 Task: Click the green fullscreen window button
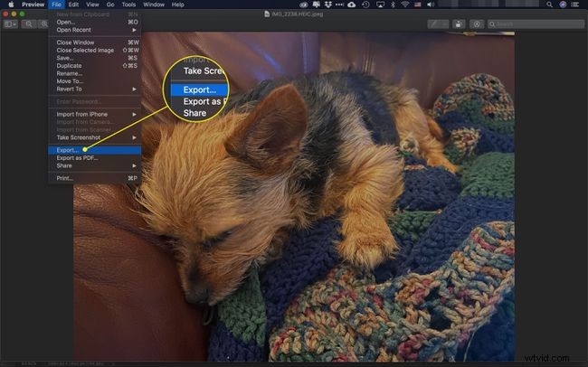click(x=22, y=14)
